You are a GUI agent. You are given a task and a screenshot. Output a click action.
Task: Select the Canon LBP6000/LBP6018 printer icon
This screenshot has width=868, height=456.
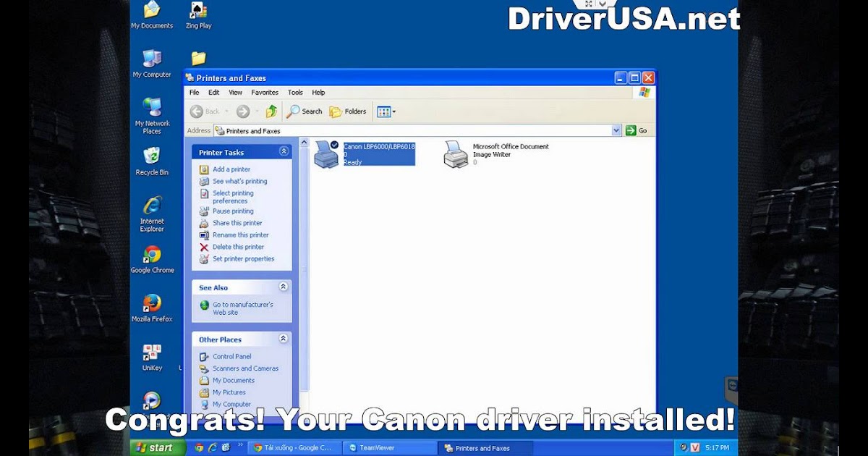(x=326, y=154)
